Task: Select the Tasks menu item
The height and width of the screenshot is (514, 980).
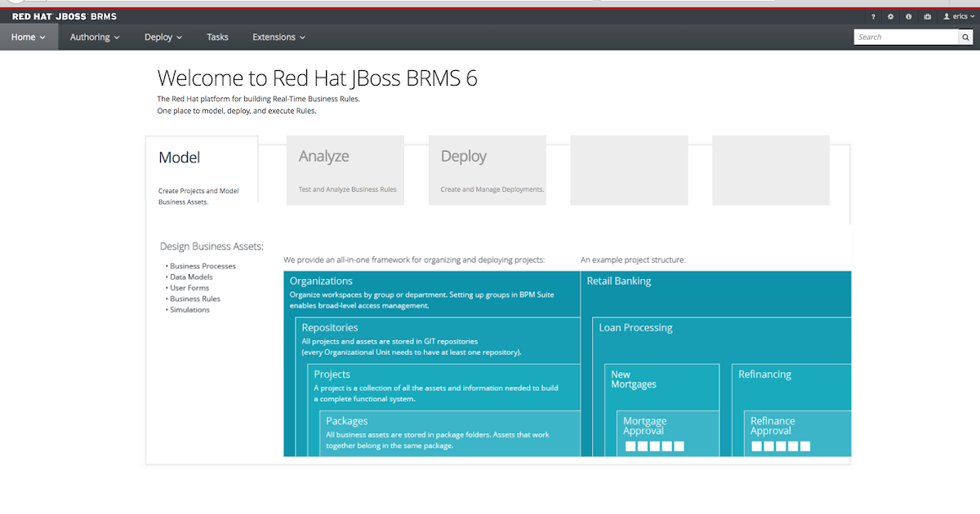Action: click(x=217, y=37)
